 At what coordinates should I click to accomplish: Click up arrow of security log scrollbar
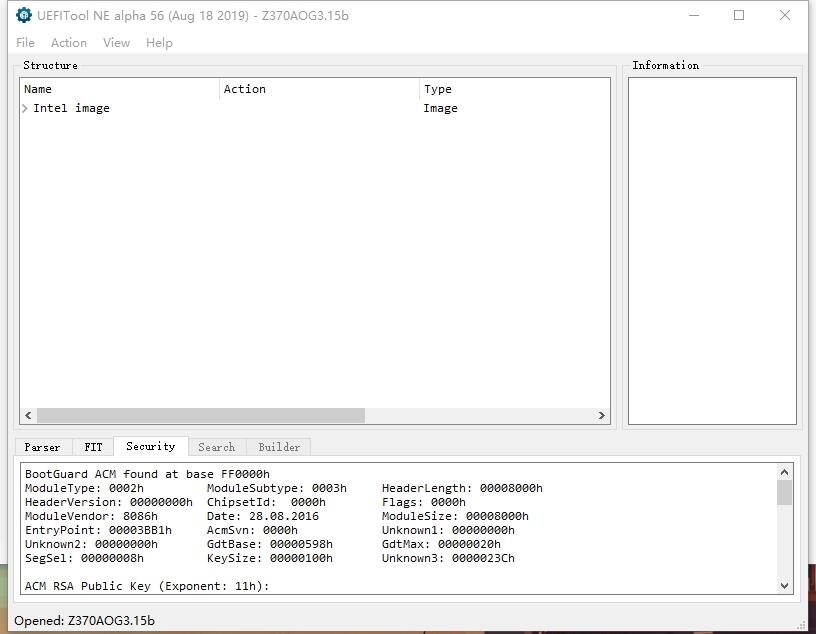pyautogui.click(x=784, y=472)
